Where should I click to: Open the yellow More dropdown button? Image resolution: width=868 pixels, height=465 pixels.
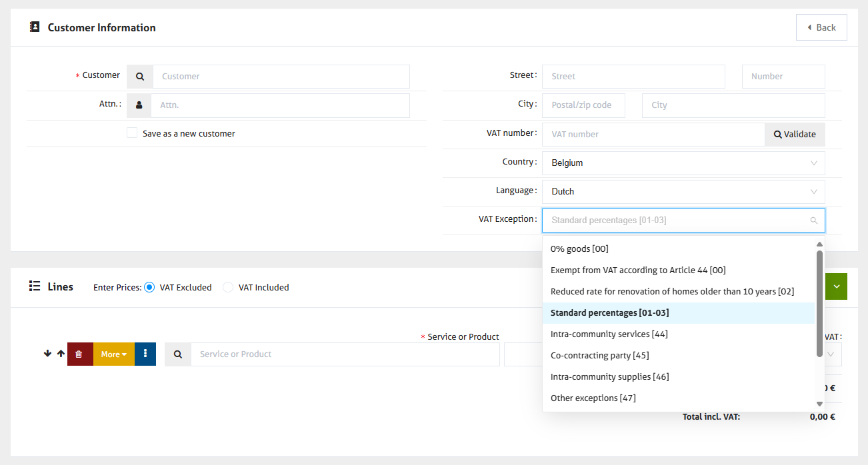(113, 354)
